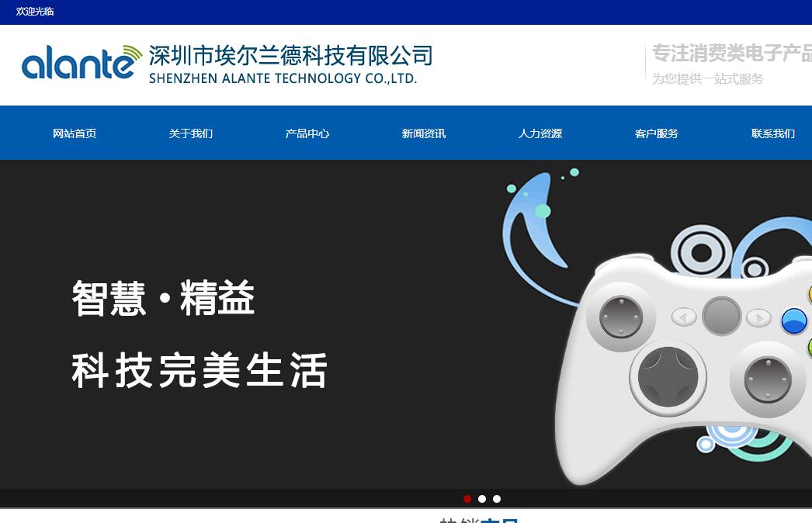Screen dimensions: 812x523
Task: Click the controller's left analog stick
Action: click(x=621, y=317)
